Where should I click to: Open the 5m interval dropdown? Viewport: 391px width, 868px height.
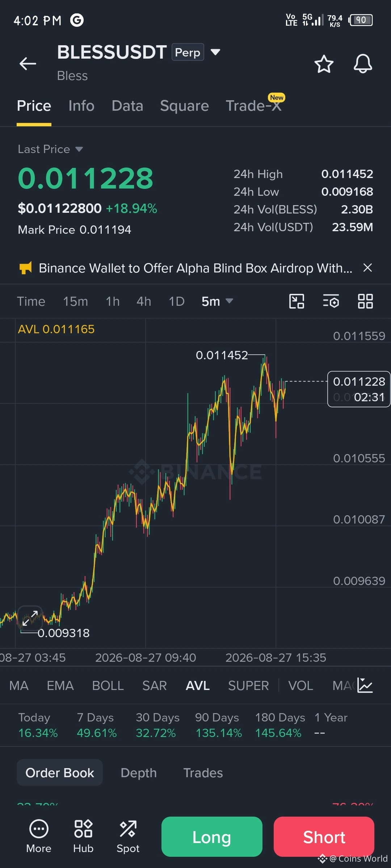point(217,301)
